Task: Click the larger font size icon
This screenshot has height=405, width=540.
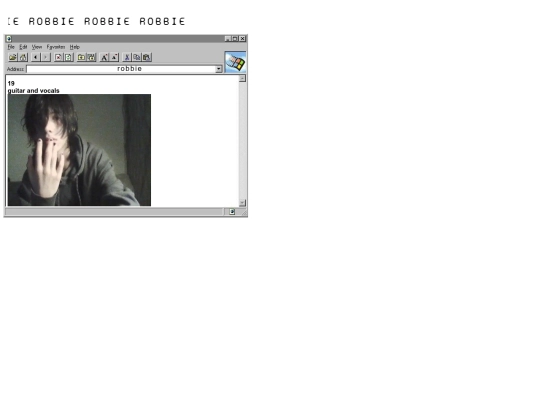Action: click(104, 57)
